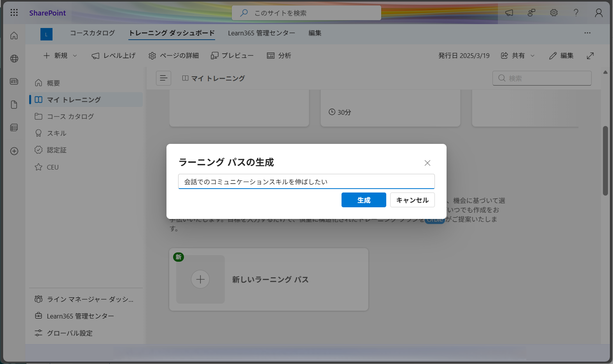
Task: Click 編集 in the site navigation
Action: pyautogui.click(x=315, y=33)
